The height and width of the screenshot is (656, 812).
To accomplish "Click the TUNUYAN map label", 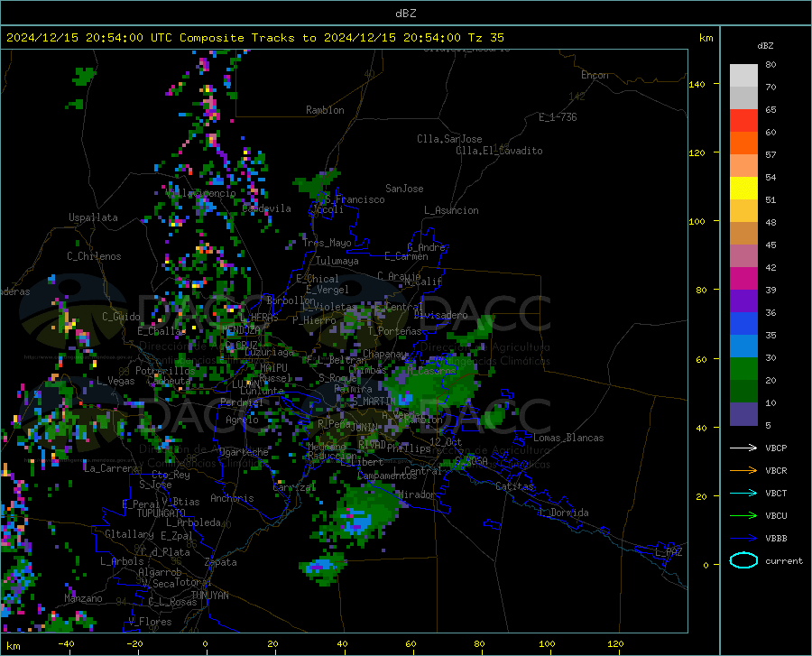I will point(209,596).
